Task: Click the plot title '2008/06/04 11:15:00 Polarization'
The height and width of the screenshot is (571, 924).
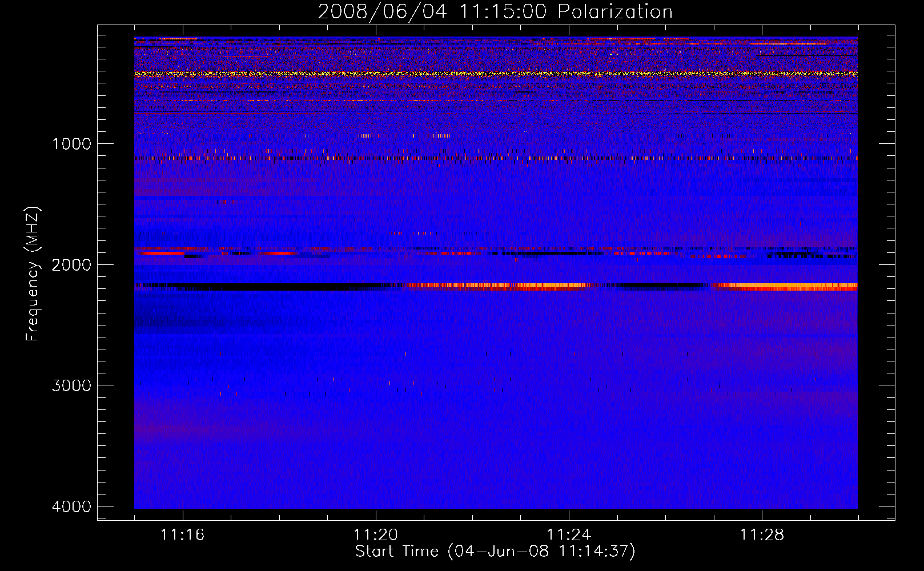Action: (495, 12)
